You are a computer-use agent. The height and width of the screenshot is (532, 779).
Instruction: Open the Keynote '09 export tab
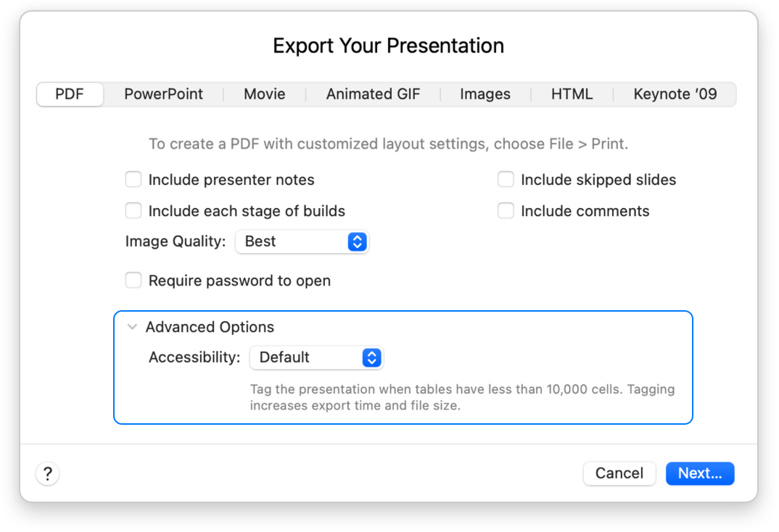(675, 94)
